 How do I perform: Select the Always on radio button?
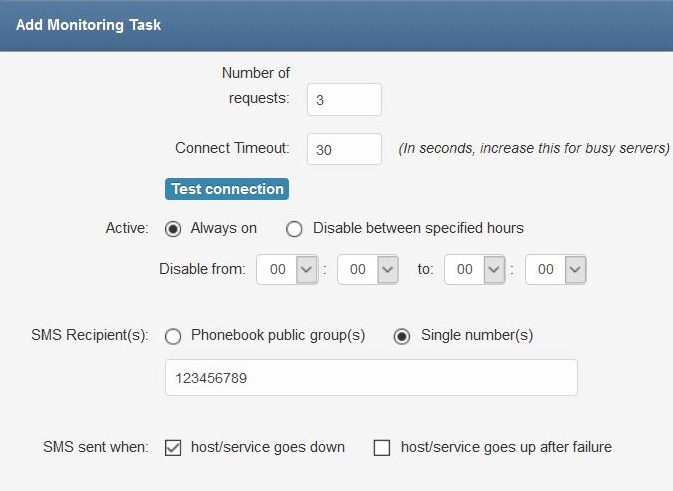pos(173,229)
